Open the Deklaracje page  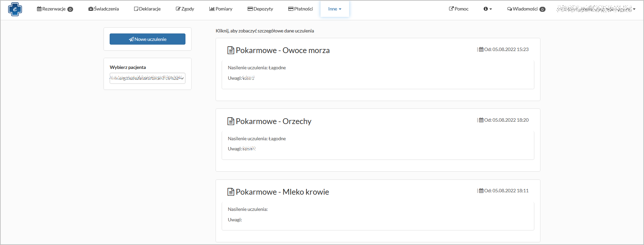pyautogui.click(x=147, y=9)
